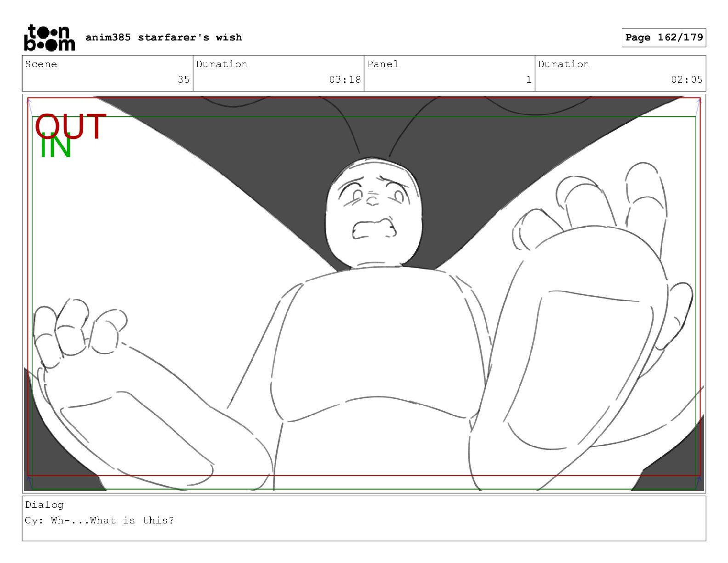Viewport: 728px width, 563px height.
Task: Click the Toon Boom logo
Action: [49, 37]
